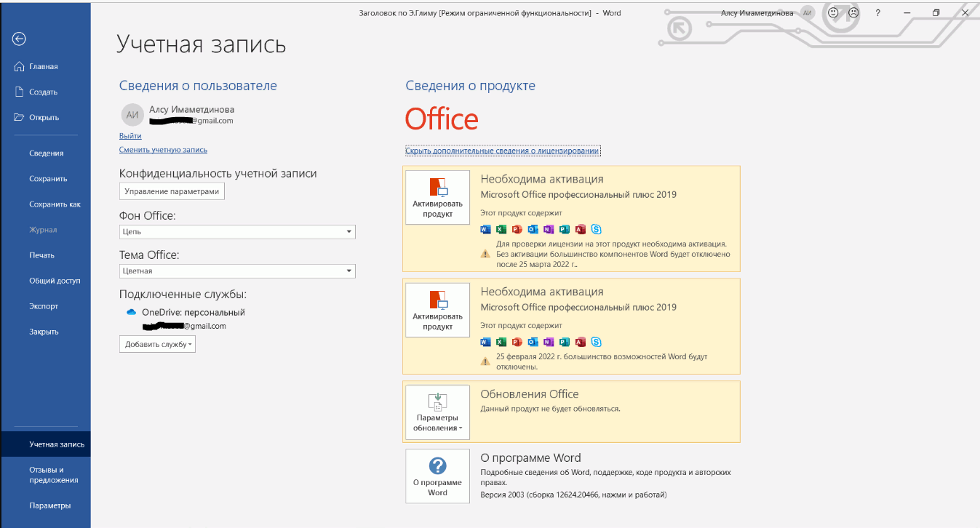Click the Word icon in the panel mentioning 25 марта
The image size is (980, 528).
tap(486, 229)
